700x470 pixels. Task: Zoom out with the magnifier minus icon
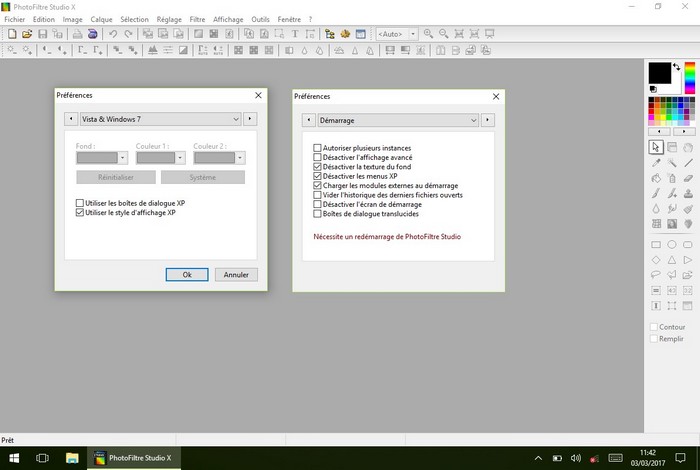pyautogui.click(x=443, y=34)
